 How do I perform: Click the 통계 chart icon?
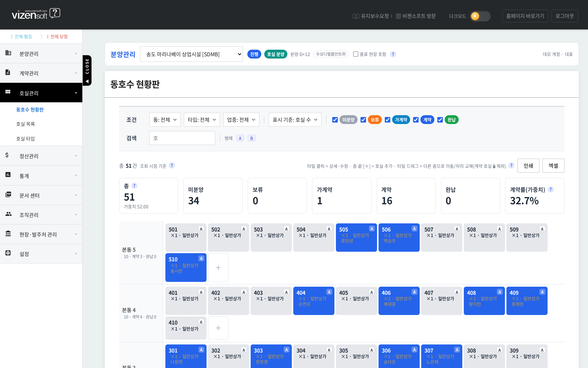[8, 174]
